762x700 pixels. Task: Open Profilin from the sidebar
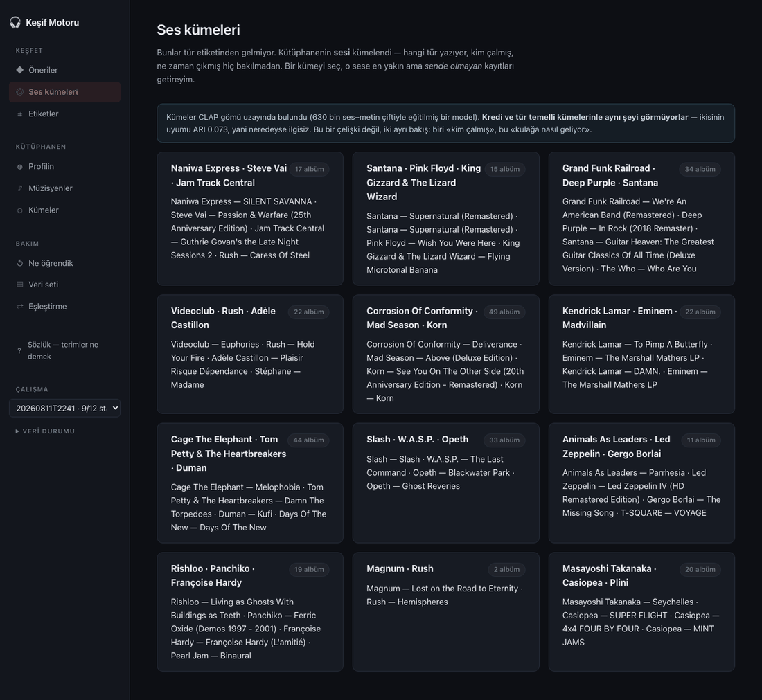[64, 167]
